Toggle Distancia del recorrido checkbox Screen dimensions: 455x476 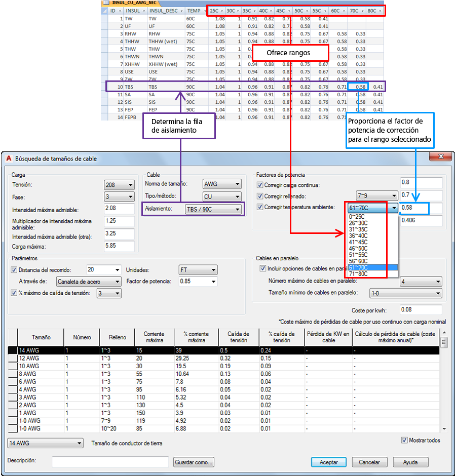coord(14,270)
